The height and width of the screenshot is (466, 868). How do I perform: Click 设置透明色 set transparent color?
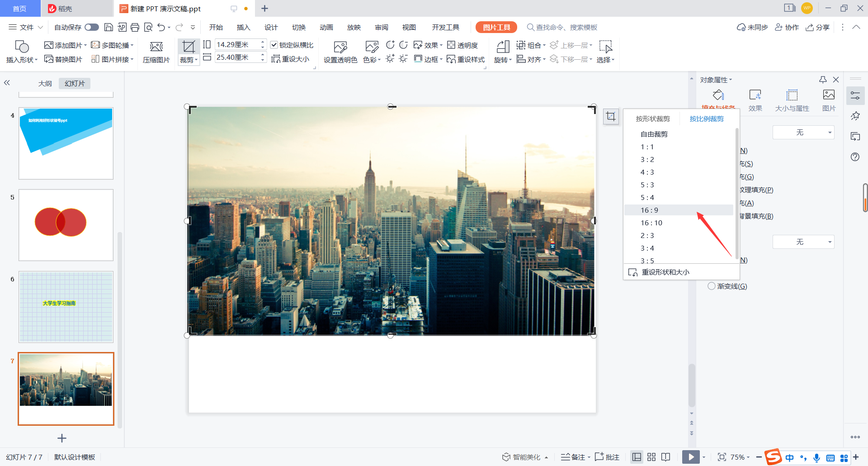click(x=340, y=52)
